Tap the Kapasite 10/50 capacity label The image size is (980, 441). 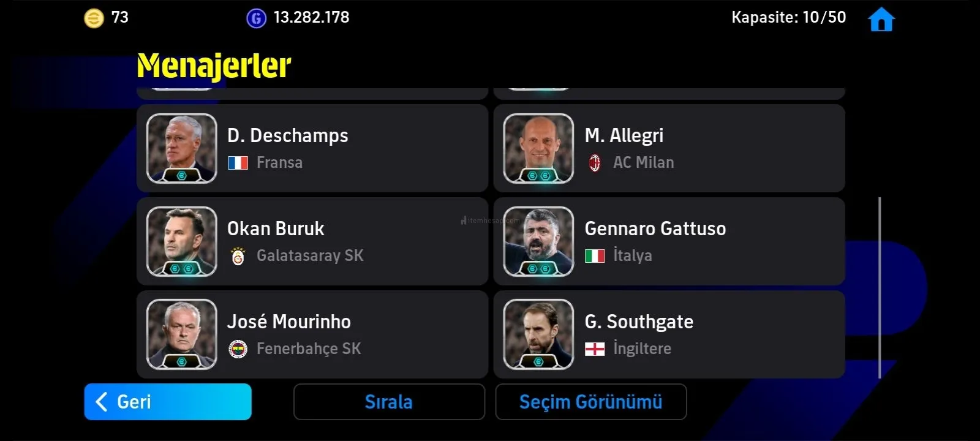[788, 17]
